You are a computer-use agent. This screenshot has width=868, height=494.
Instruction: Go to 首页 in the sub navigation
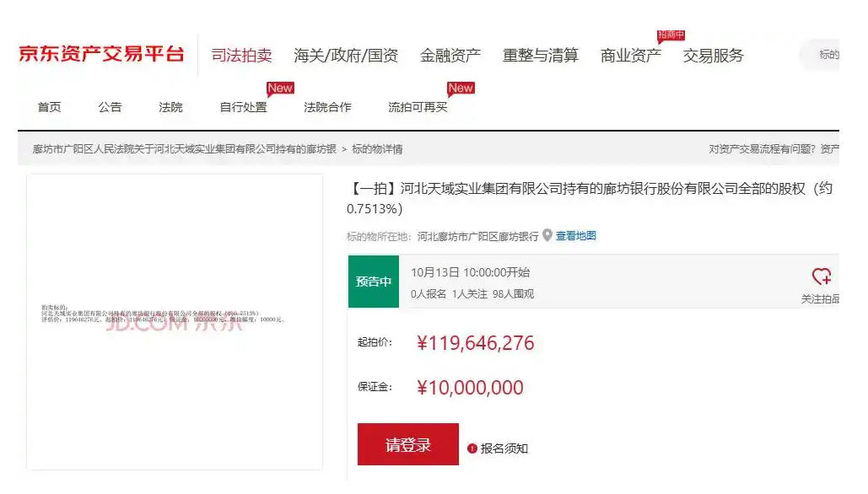[x=49, y=107]
